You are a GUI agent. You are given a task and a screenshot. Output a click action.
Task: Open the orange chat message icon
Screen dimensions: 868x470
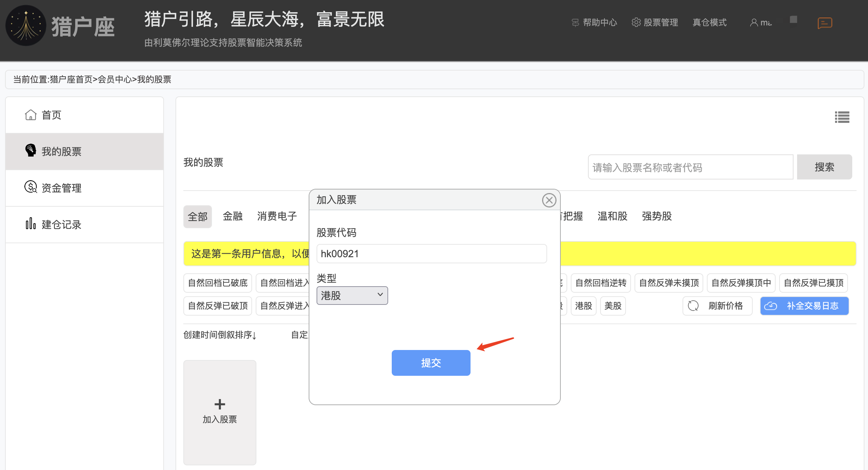click(x=825, y=23)
